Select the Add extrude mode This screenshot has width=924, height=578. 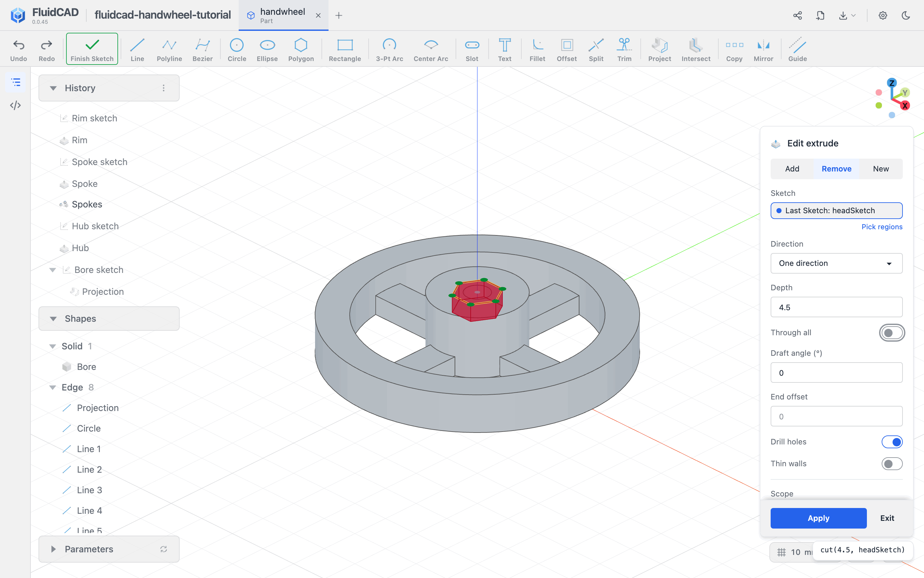792,169
